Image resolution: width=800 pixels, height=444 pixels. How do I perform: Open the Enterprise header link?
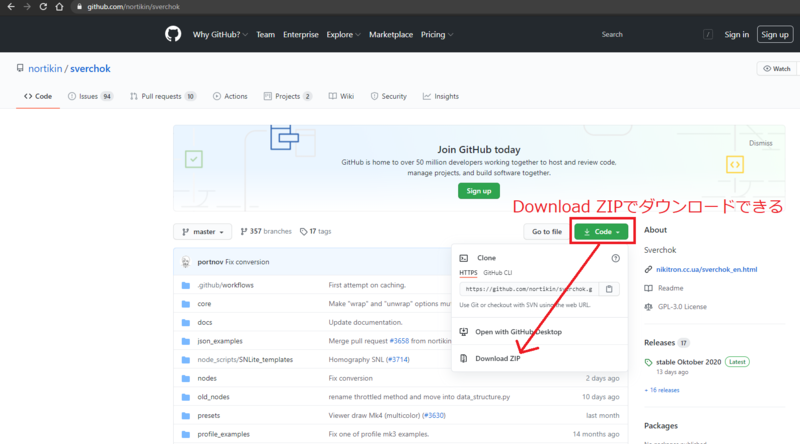click(x=301, y=34)
